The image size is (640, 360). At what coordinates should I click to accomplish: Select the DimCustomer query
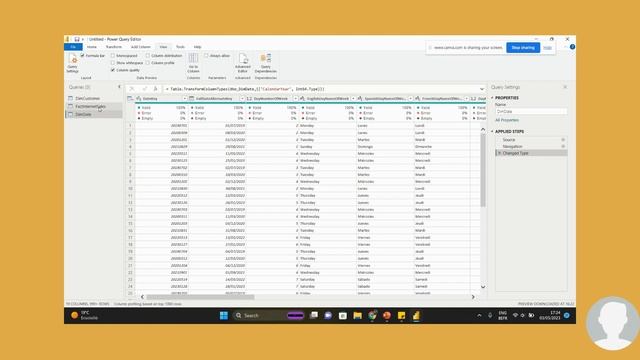(87, 98)
